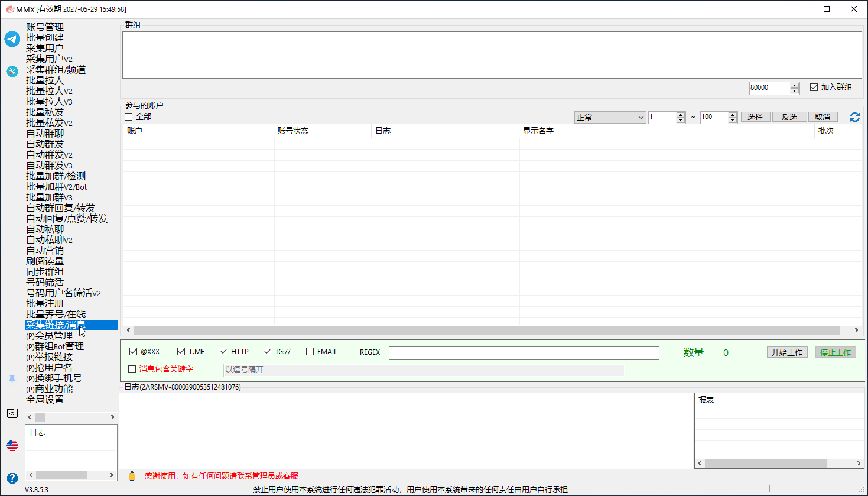868x496 pixels.
Task: Click the 日志 column header in accounts table
Action: (446, 131)
